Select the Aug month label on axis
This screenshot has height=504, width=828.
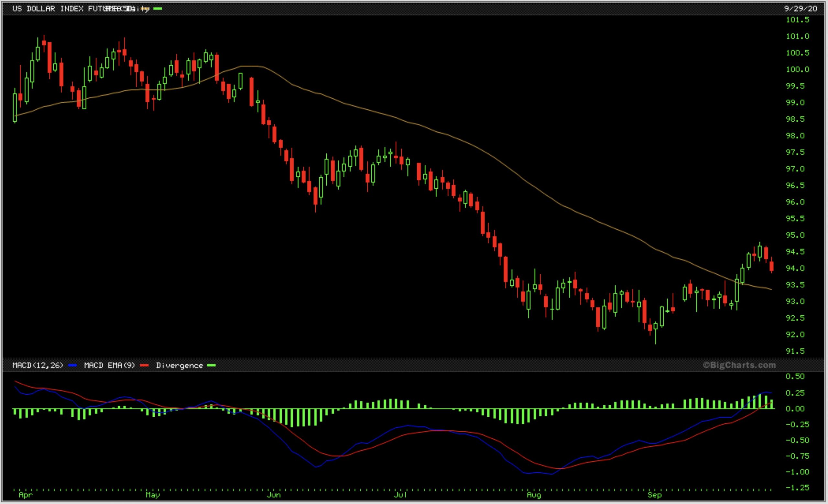pyautogui.click(x=534, y=495)
